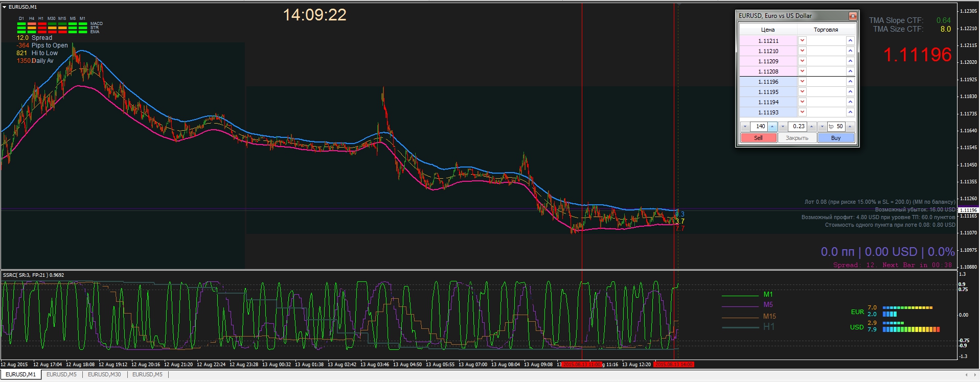Click red sell arrow on 1.11210 row

click(802, 51)
